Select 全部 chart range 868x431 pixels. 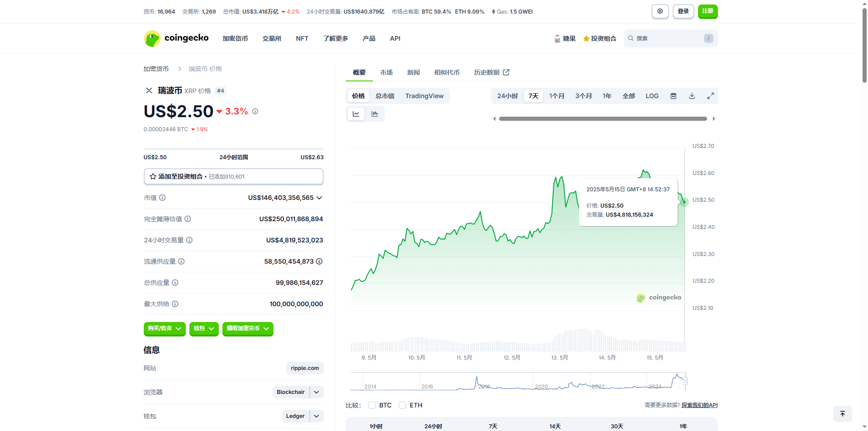point(628,96)
